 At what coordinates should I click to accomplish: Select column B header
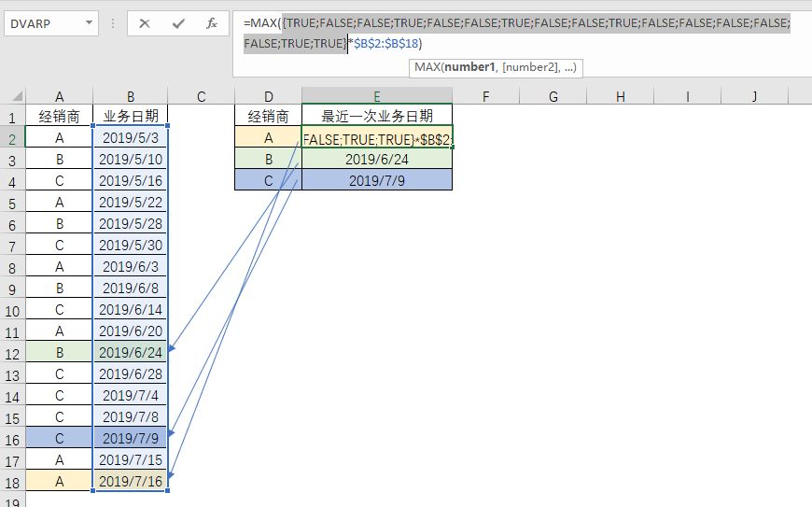[x=131, y=96]
